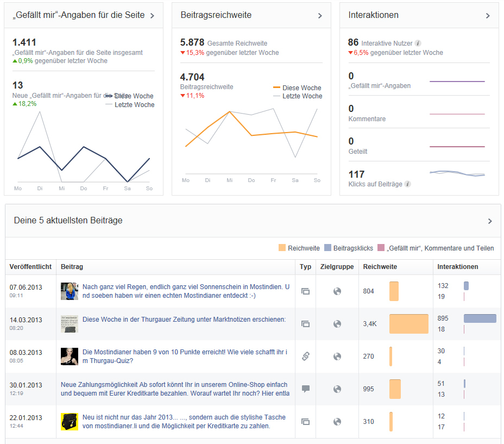The height and width of the screenshot is (444, 504).
Task: Open post 'Die Mostindianer haben 9 von 10 Punkte'
Action: 185,356
